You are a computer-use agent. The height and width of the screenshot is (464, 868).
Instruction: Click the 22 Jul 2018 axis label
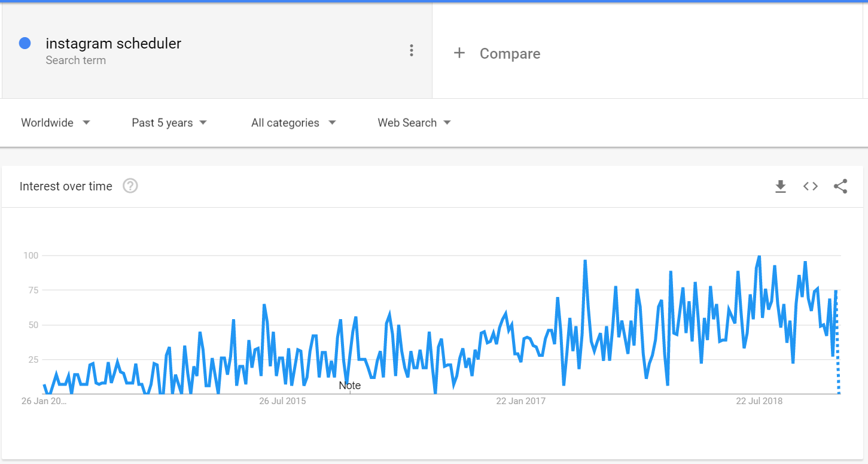[758, 401]
